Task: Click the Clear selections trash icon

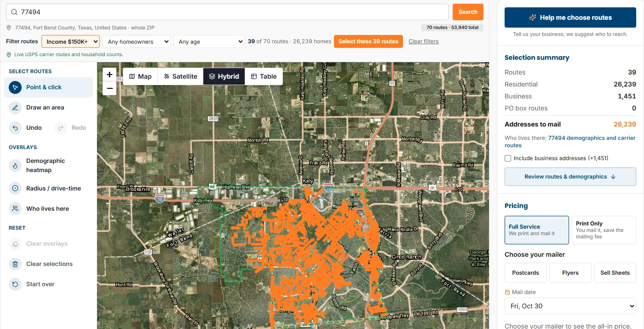Action: coord(15,264)
